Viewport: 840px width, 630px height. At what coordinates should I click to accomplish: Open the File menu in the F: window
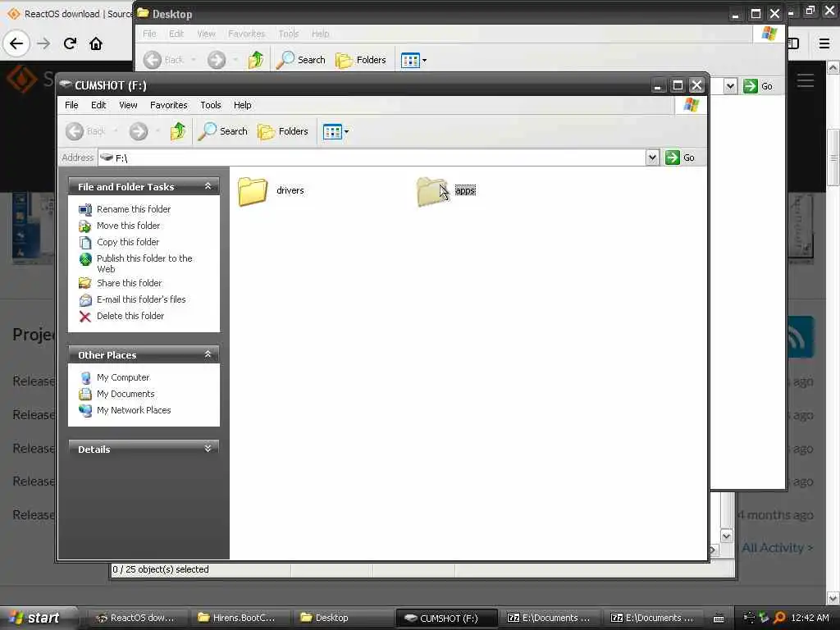click(x=71, y=105)
